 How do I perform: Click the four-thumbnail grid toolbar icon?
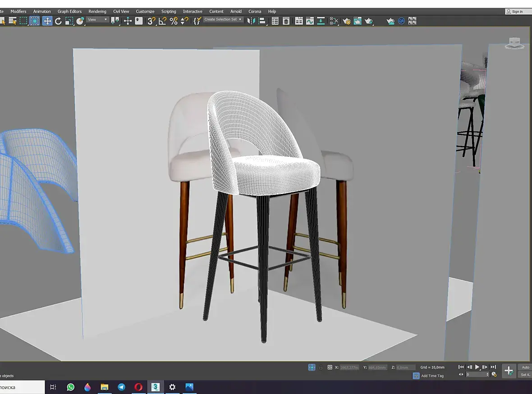click(412, 21)
